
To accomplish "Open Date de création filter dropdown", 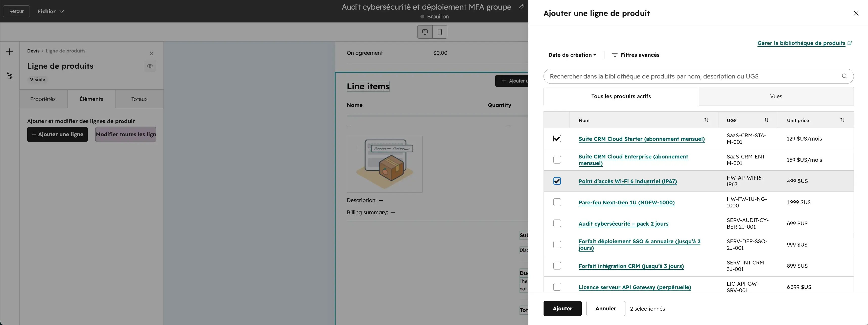I will pos(572,55).
